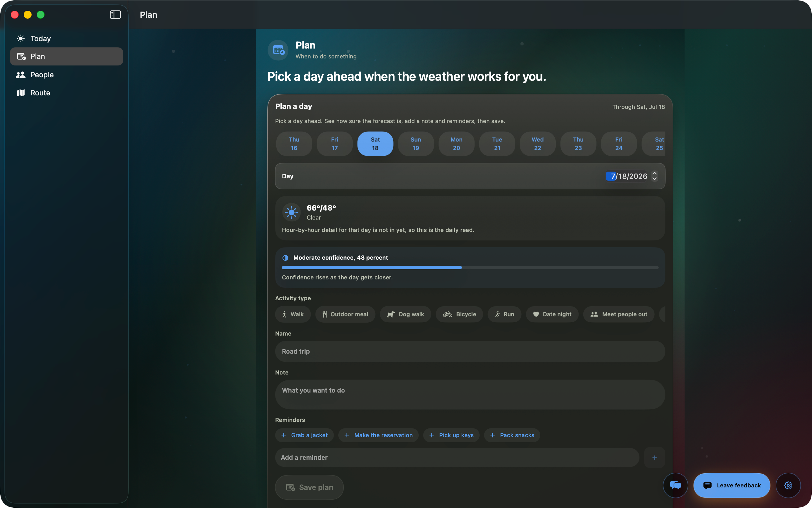Click the Note text area
The height and width of the screenshot is (508, 812).
point(470,395)
